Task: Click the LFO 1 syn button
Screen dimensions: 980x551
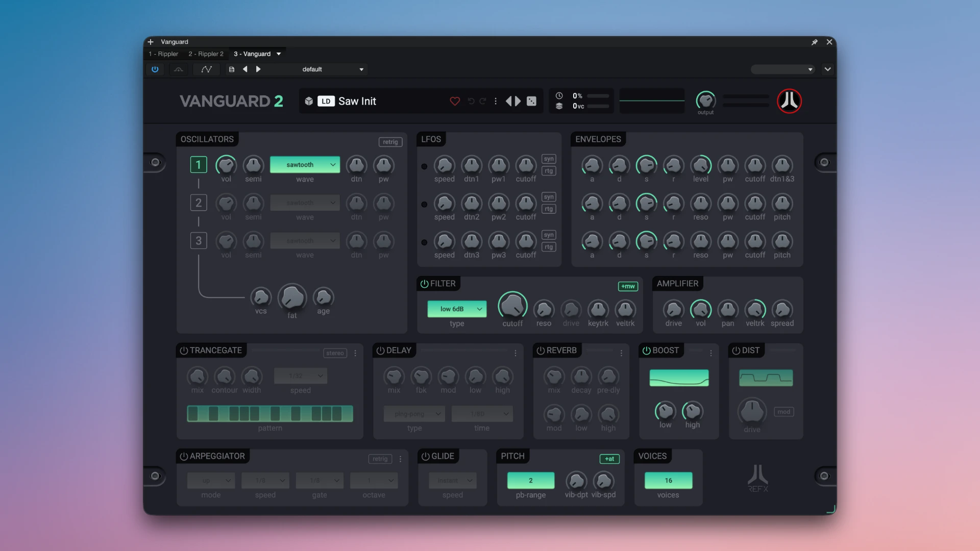Action: 549,159
